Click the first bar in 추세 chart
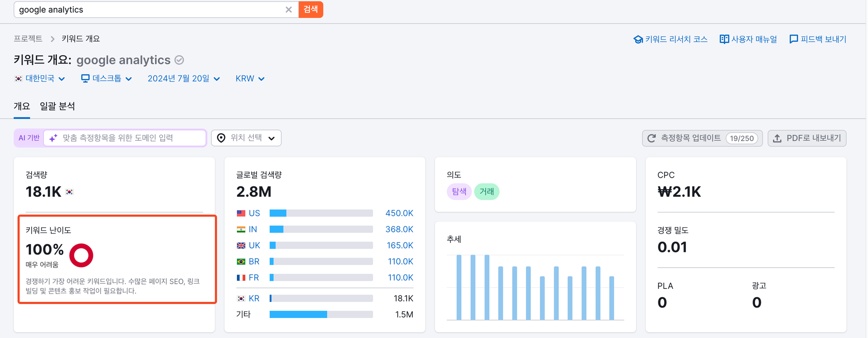Screen dimensions: 868x338 click(x=459, y=287)
